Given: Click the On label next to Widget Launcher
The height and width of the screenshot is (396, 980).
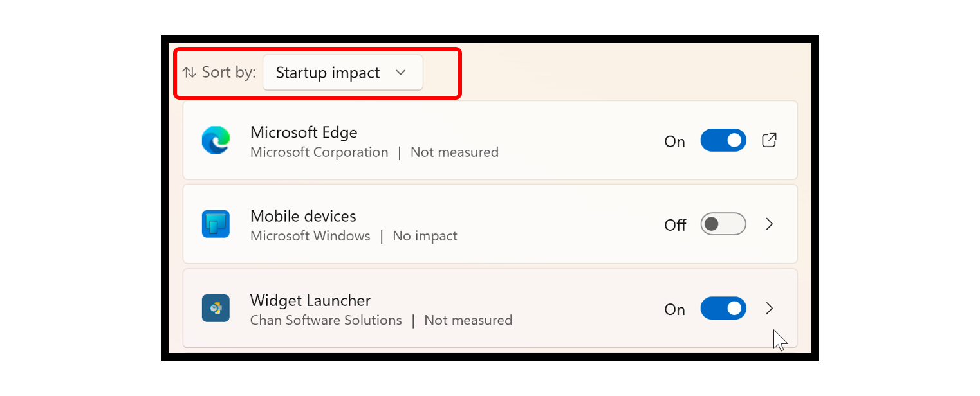Looking at the screenshot, I should 674,309.
